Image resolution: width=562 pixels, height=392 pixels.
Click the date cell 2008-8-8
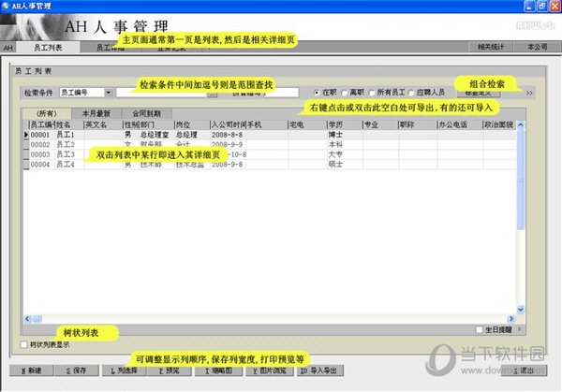(x=227, y=135)
